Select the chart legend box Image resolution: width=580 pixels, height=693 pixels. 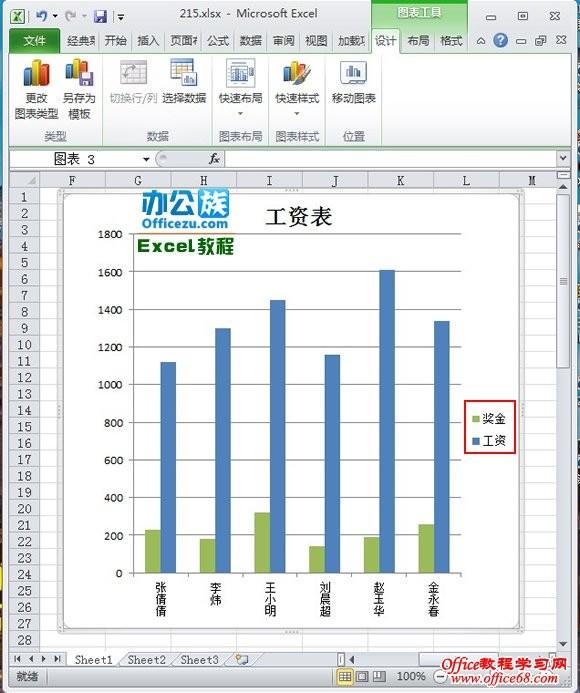490,427
